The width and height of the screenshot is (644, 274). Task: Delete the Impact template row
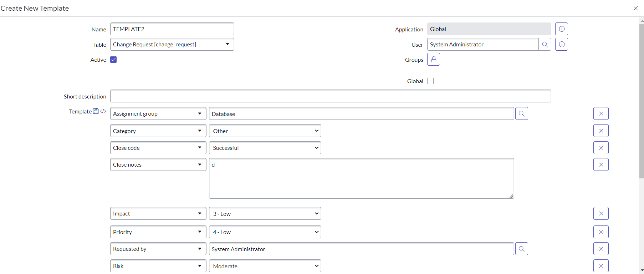(x=600, y=213)
